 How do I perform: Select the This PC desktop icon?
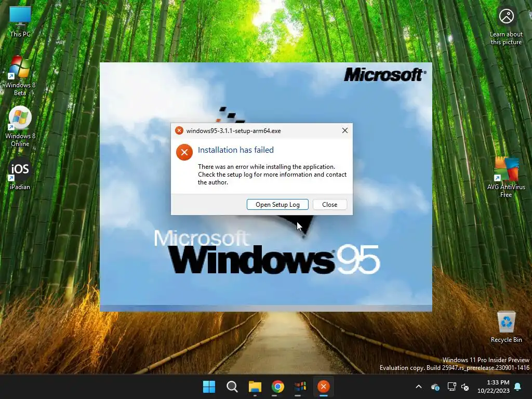coord(20,21)
